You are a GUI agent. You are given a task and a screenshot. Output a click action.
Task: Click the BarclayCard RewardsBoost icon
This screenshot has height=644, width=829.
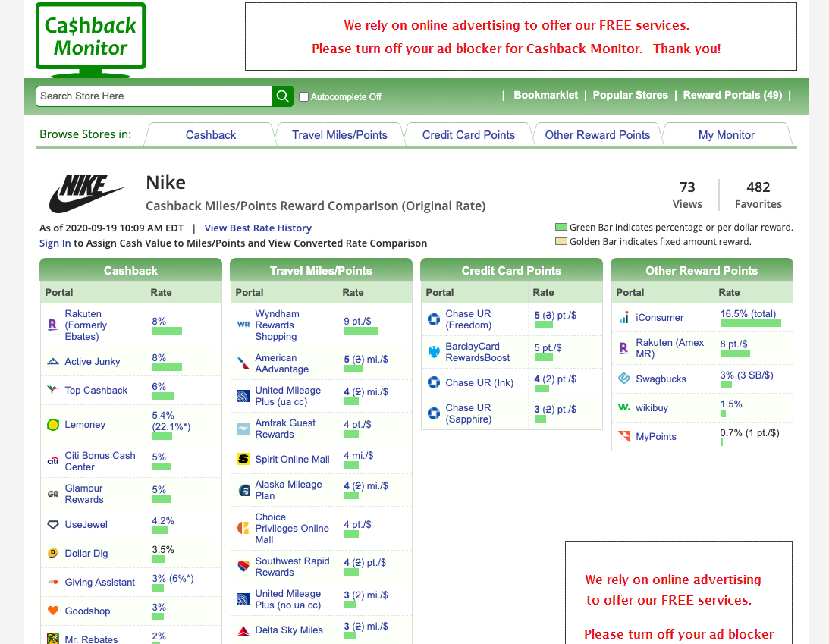pyautogui.click(x=434, y=352)
